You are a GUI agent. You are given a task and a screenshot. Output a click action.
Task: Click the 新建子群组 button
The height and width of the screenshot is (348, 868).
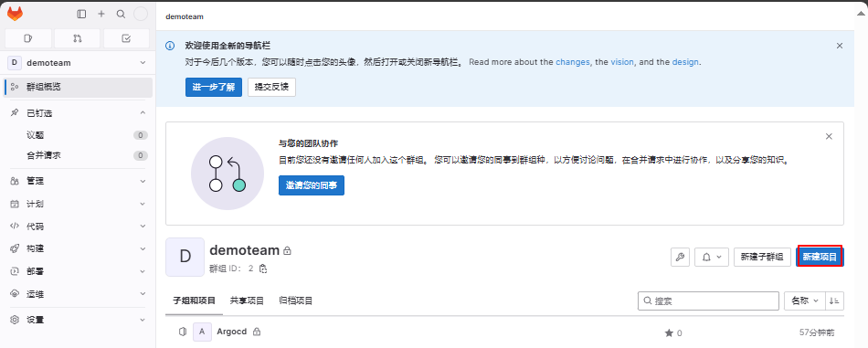(x=762, y=257)
